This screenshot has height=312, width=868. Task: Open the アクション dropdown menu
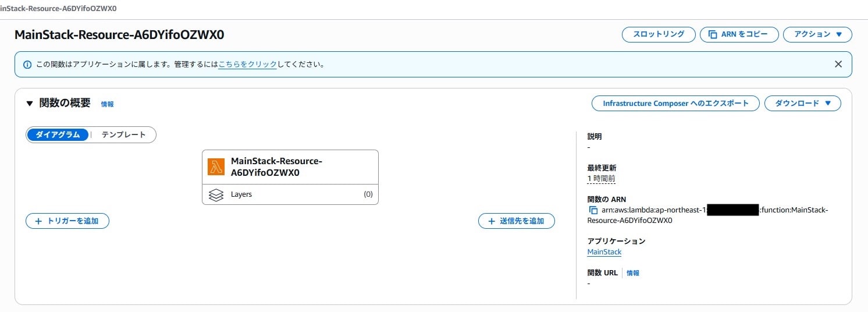[817, 34]
